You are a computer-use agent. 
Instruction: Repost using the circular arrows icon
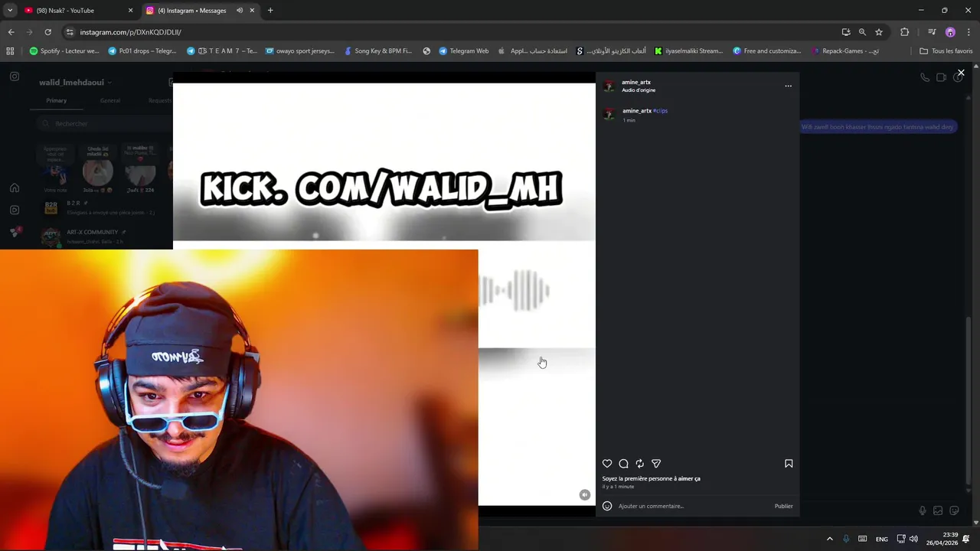[x=640, y=464]
